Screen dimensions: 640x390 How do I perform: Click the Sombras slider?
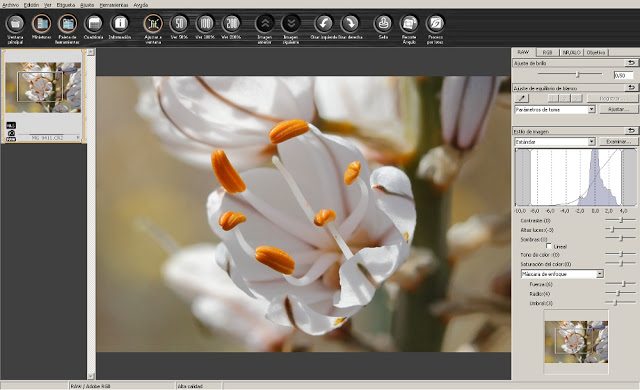pyautogui.click(x=620, y=239)
